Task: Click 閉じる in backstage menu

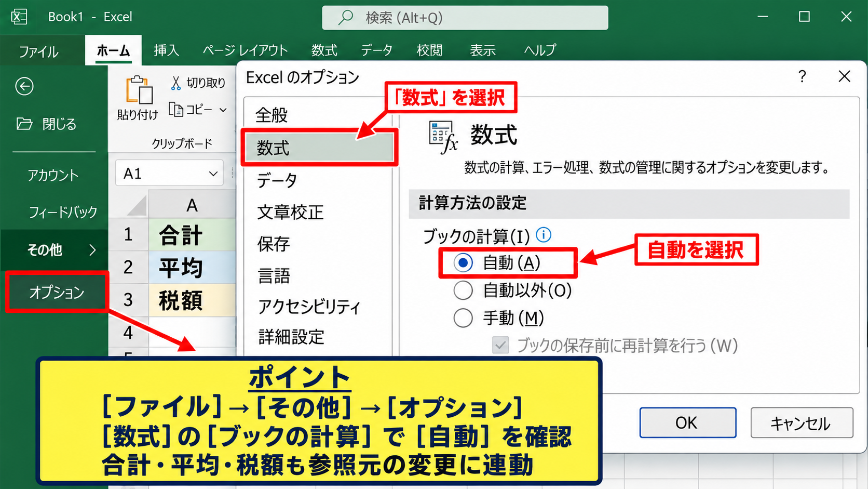Action: (x=48, y=124)
